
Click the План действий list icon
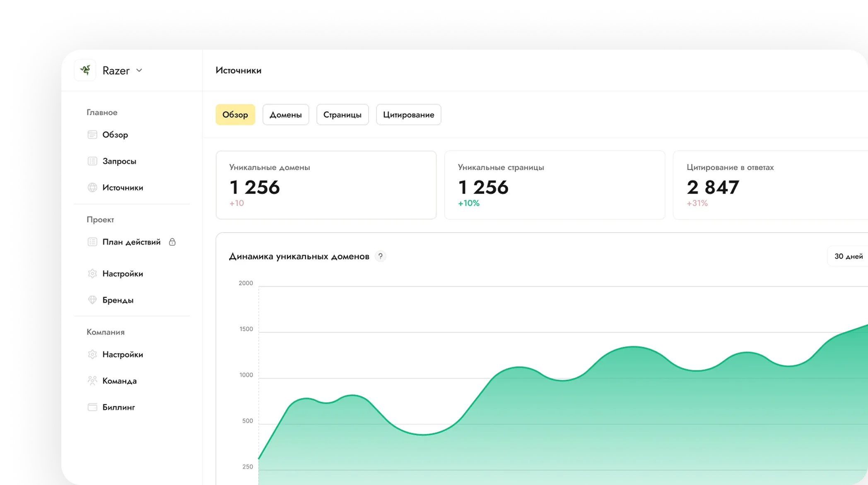coord(92,242)
